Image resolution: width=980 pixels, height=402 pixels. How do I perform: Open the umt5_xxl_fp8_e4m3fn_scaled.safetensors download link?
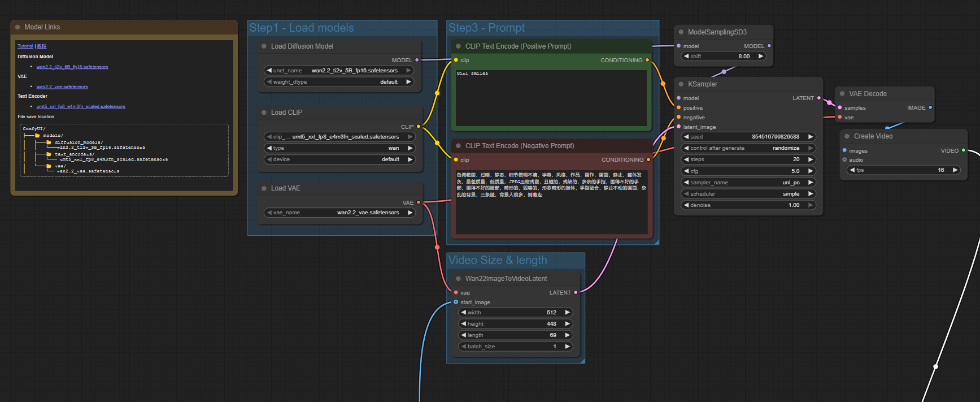[81, 106]
